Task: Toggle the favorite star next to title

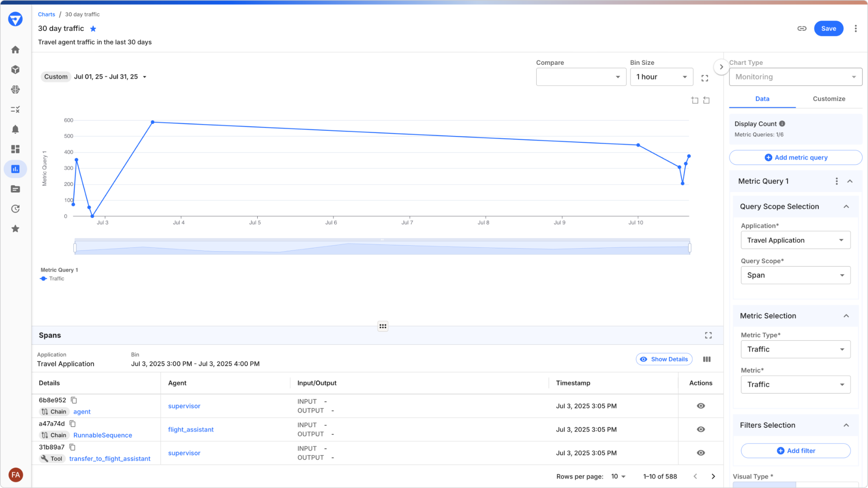Action: click(x=93, y=29)
